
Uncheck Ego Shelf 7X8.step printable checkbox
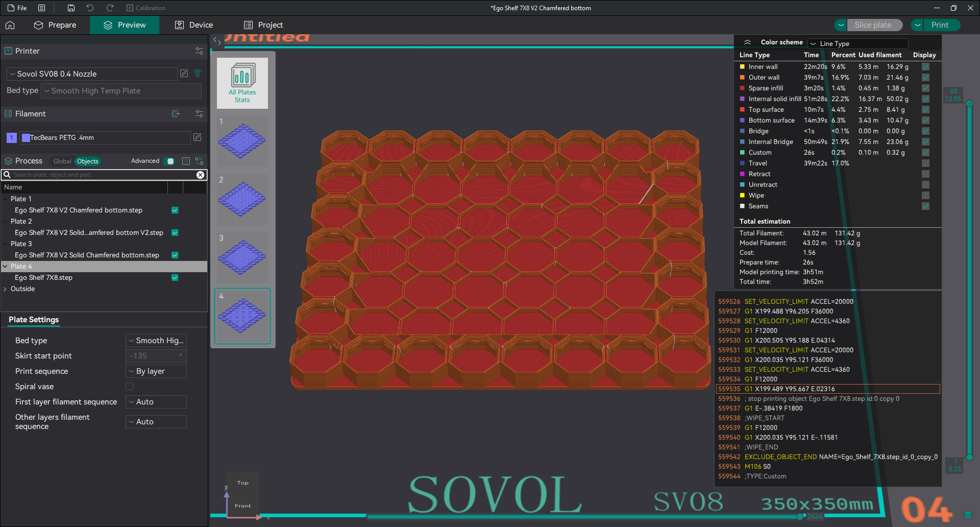175,278
